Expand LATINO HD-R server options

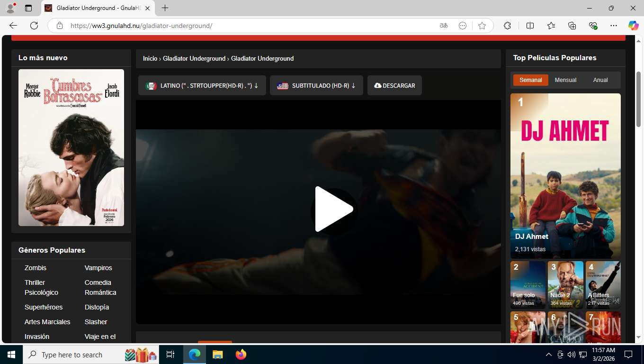(202, 86)
